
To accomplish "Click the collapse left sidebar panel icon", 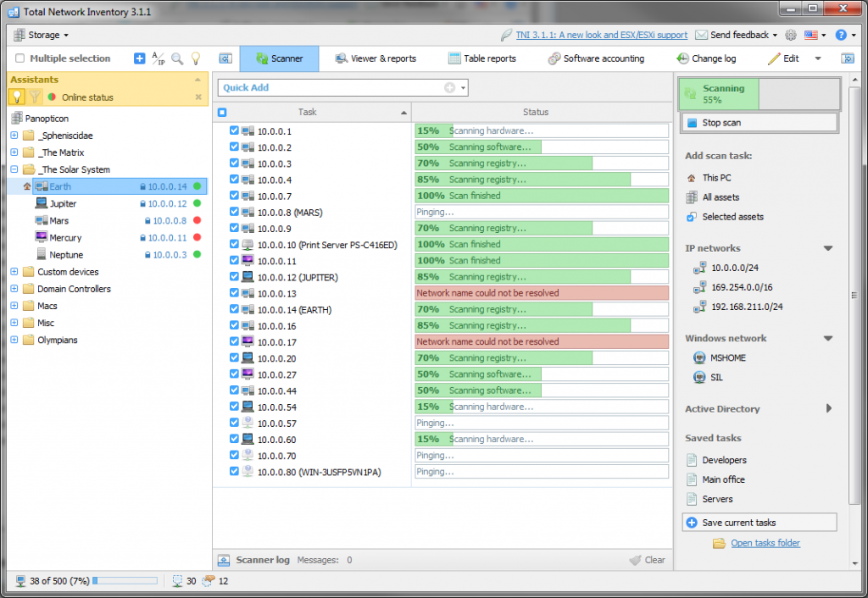I will pyautogui.click(x=225, y=58).
